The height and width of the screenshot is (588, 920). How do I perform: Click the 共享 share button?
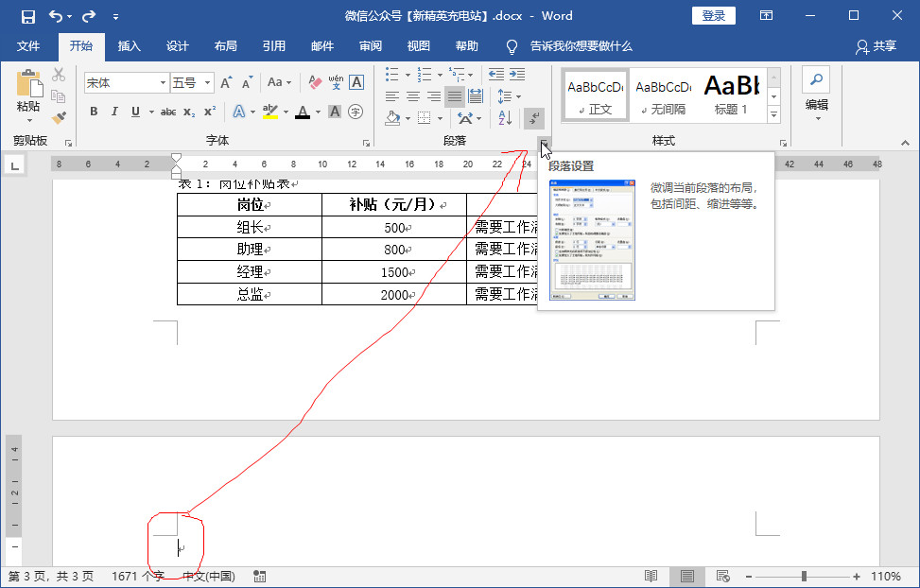(877, 45)
